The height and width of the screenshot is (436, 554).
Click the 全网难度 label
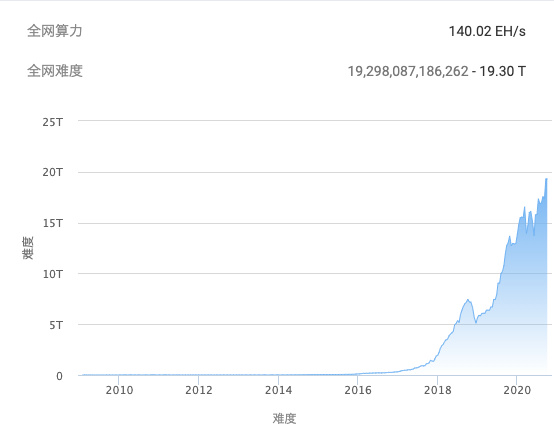click(55, 71)
